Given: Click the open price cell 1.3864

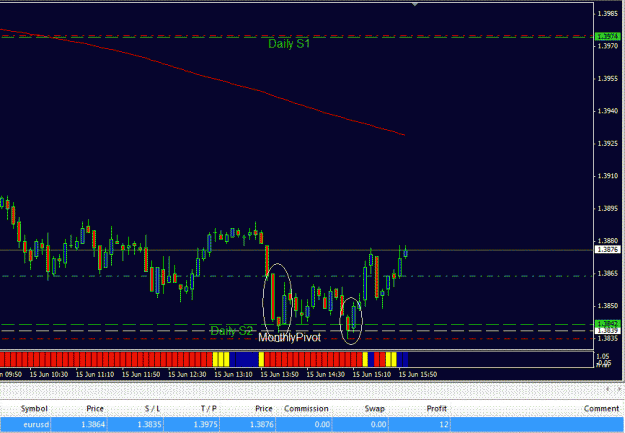Looking at the screenshot, I should [x=93, y=425].
